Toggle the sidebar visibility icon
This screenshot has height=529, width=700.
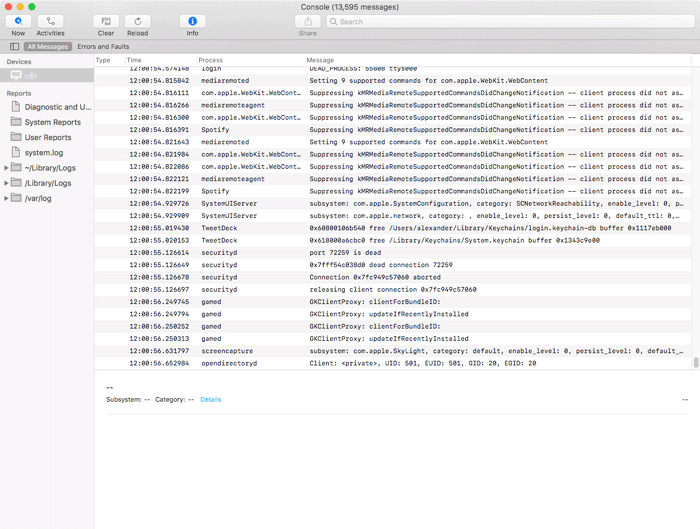point(14,46)
